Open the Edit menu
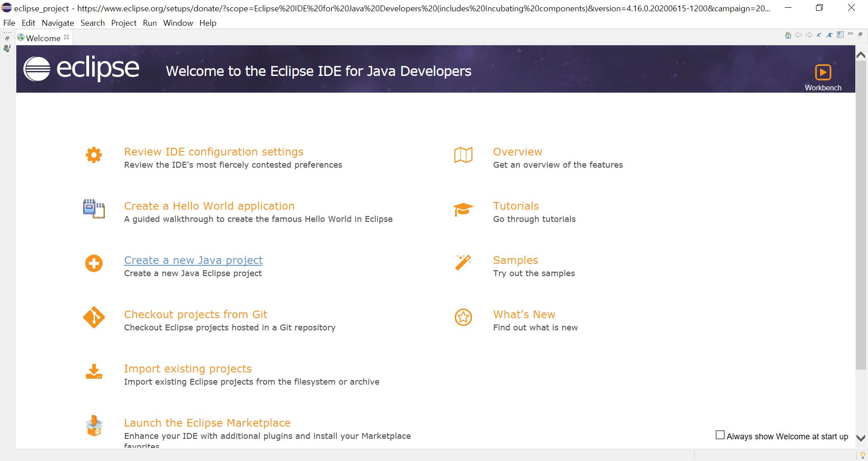868x461 pixels. coord(28,23)
